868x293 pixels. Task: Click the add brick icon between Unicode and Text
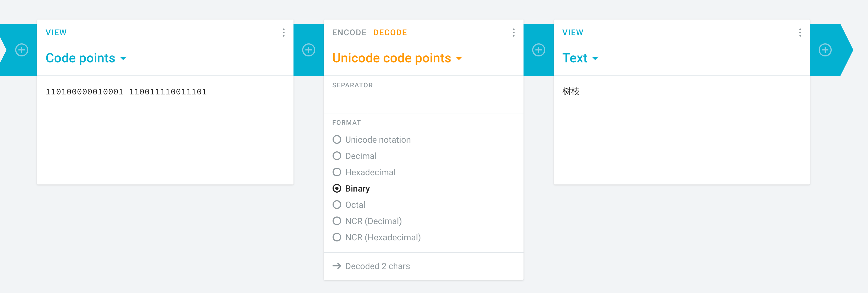coord(538,50)
